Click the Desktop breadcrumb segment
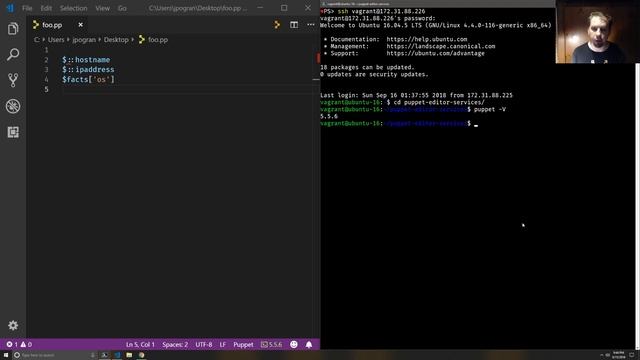This screenshot has height=360, width=640. point(116,40)
